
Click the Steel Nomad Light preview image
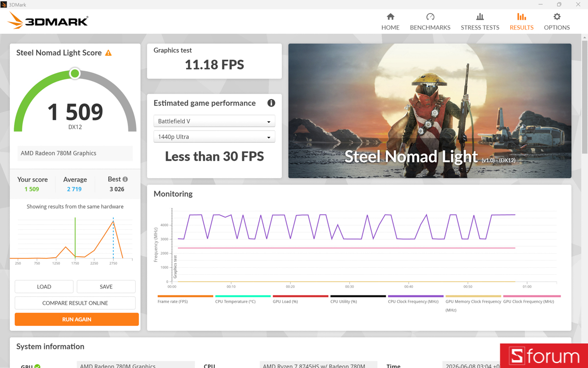[x=430, y=111]
